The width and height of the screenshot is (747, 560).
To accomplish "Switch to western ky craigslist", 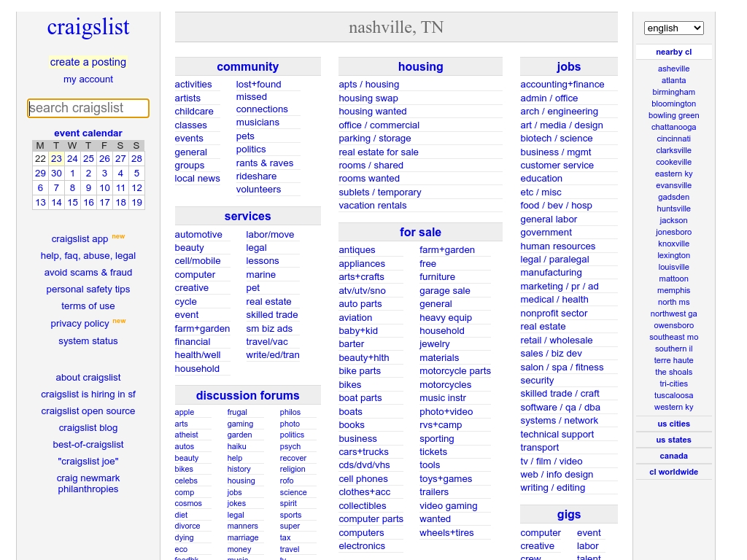I will tap(673, 407).
